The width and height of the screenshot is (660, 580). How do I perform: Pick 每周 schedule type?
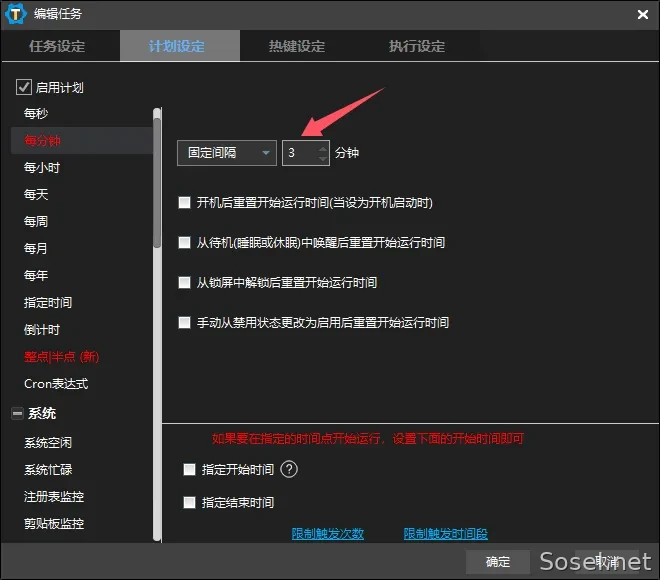[82, 221]
